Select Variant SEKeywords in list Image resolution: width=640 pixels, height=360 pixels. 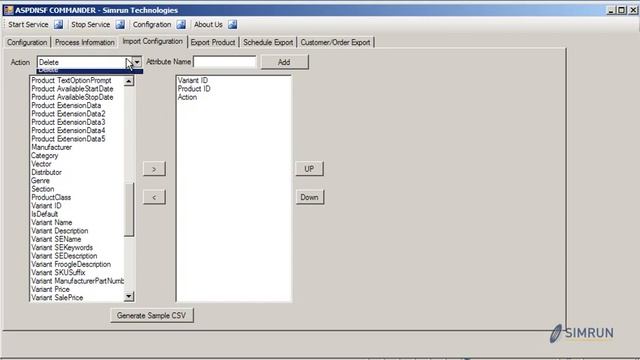click(62, 247)
